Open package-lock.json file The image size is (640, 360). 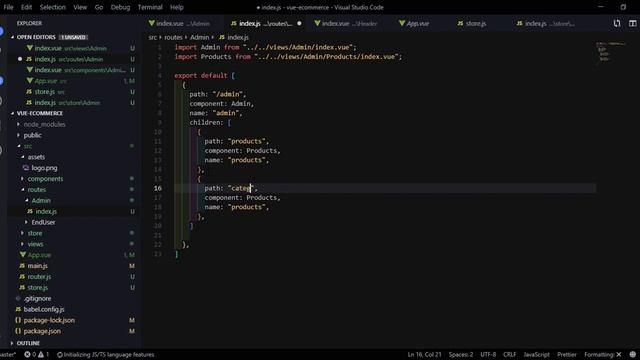[49, 320]
